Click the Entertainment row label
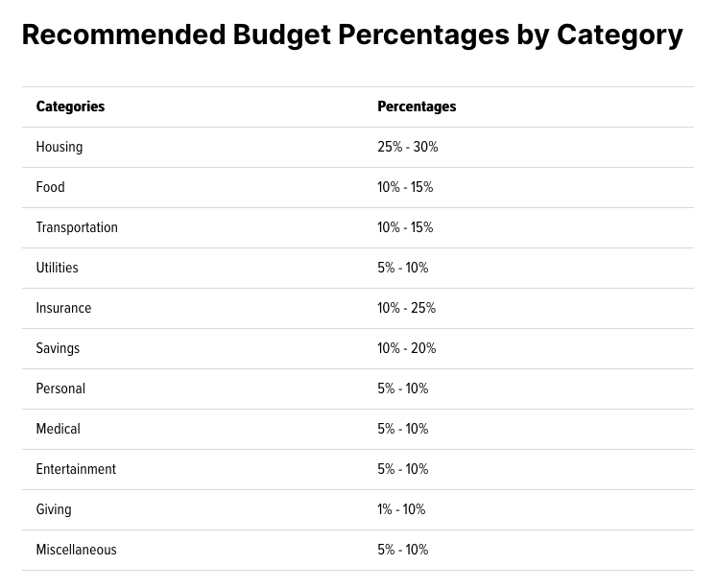The image size is (717, 588). 76,469
